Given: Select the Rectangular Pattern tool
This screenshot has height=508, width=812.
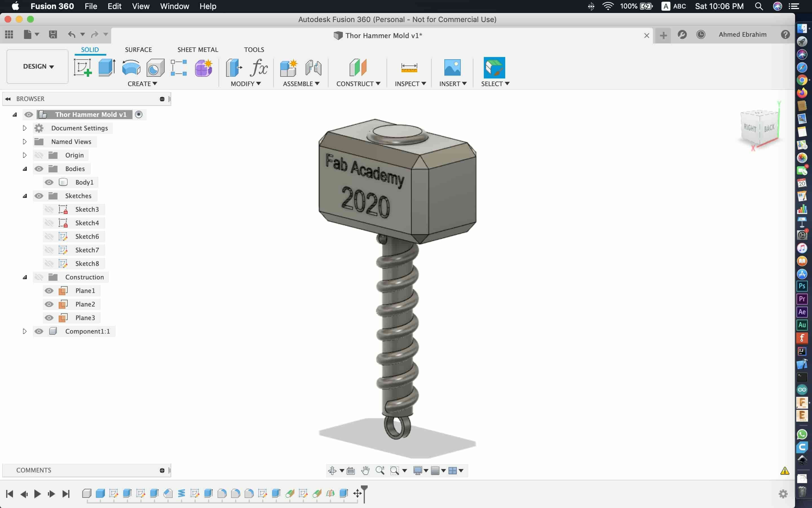Looking at the screenshot, I should tap(179, 67).
